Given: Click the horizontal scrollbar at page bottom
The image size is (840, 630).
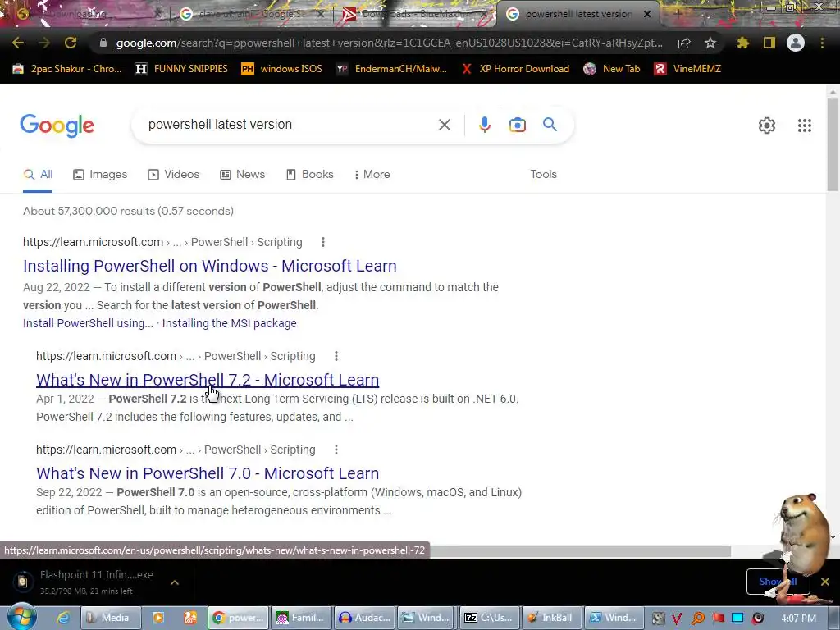Looking at the screenshot, I should click(x=578, y=551).
